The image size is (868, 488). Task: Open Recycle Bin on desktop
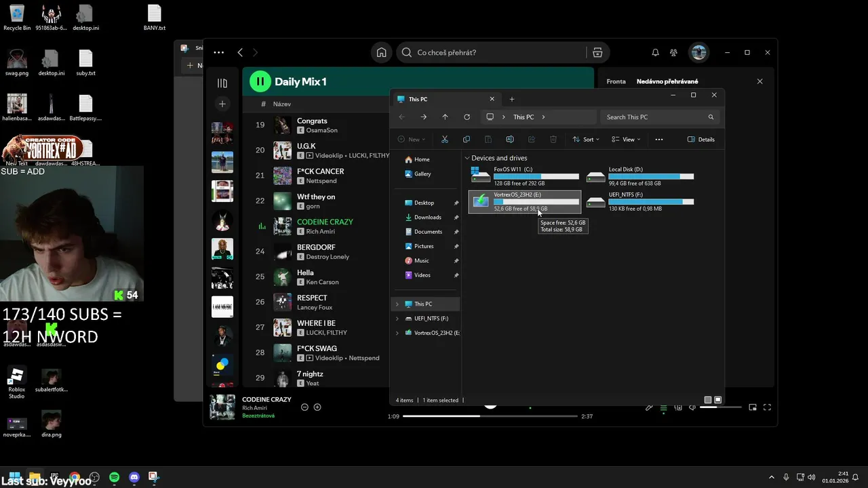tap(17, 18)
